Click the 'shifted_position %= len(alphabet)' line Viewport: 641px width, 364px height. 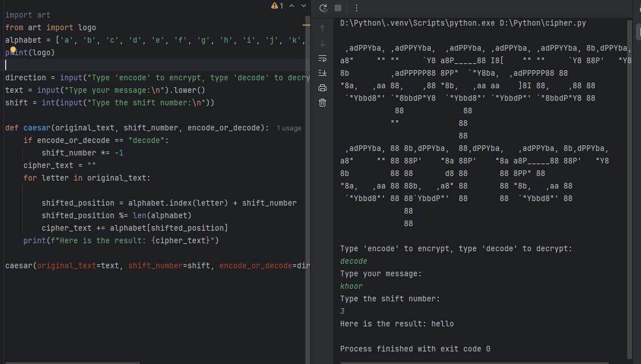click(116, 216)
